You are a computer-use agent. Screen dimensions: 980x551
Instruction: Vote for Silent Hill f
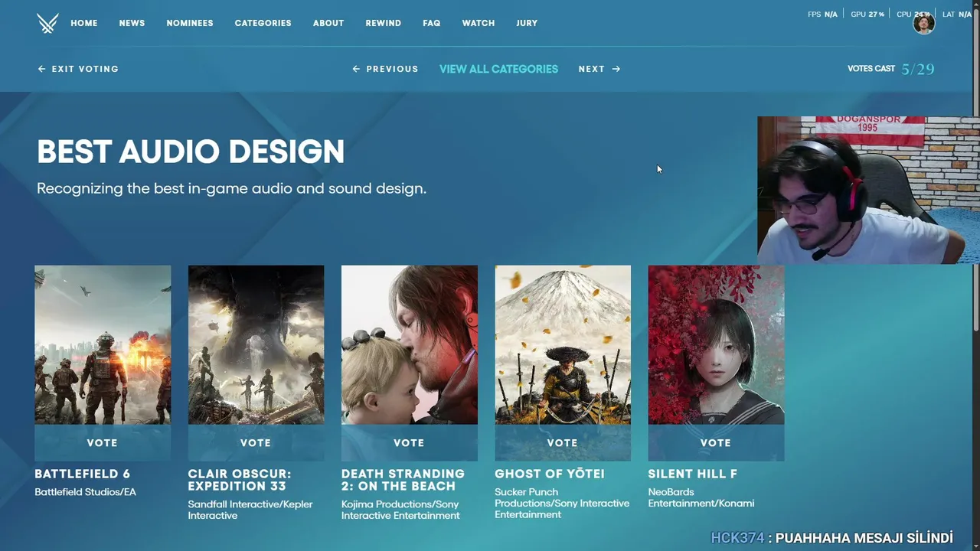coord(716,443)
